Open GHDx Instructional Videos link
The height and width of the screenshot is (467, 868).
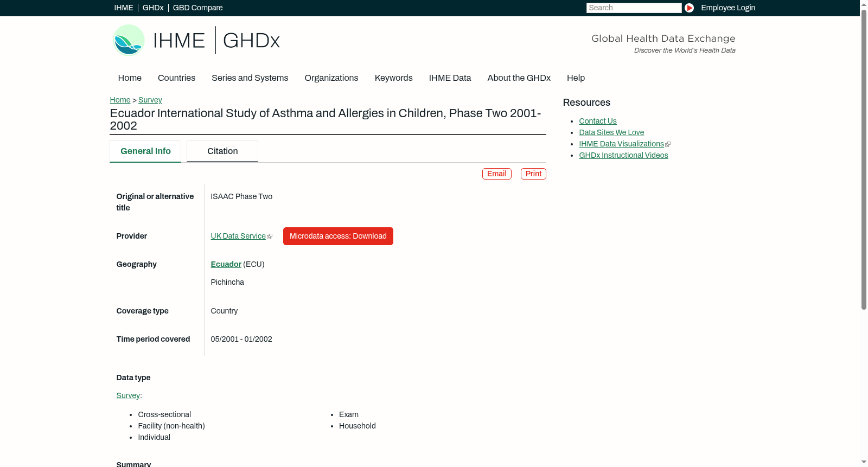click(x=623, y=156)
